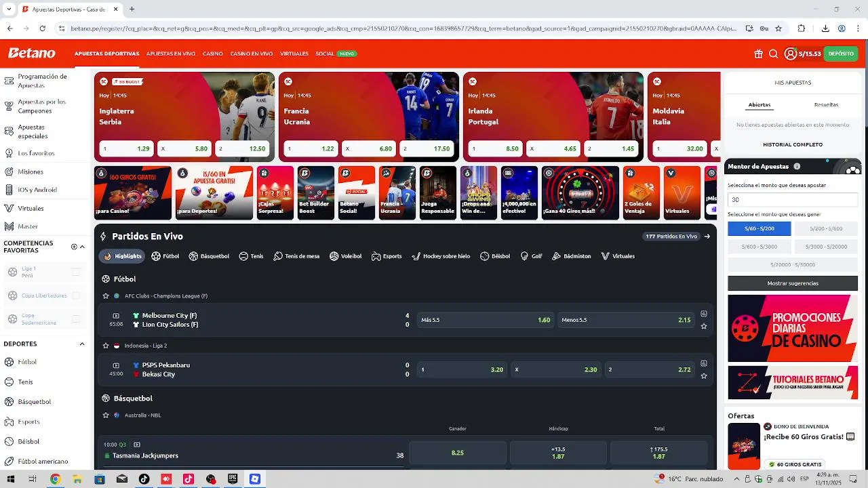Open live stream icon for Melbourne City match

point(116,316)
